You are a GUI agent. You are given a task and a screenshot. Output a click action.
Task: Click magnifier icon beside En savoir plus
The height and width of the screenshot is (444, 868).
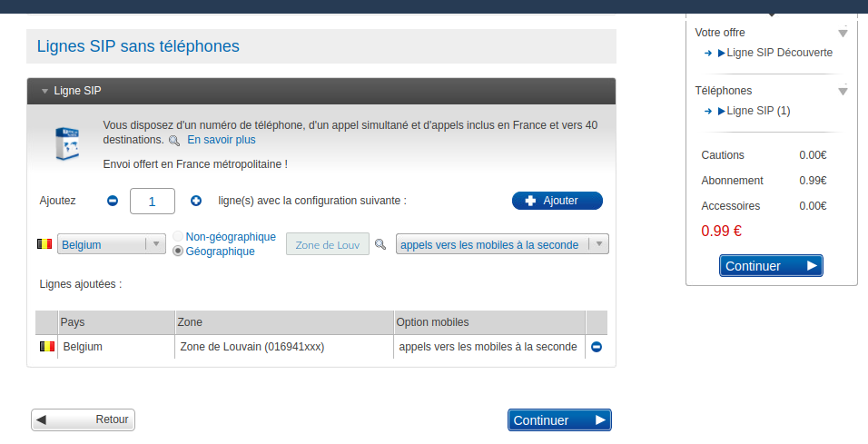click(x=174, y=141)
